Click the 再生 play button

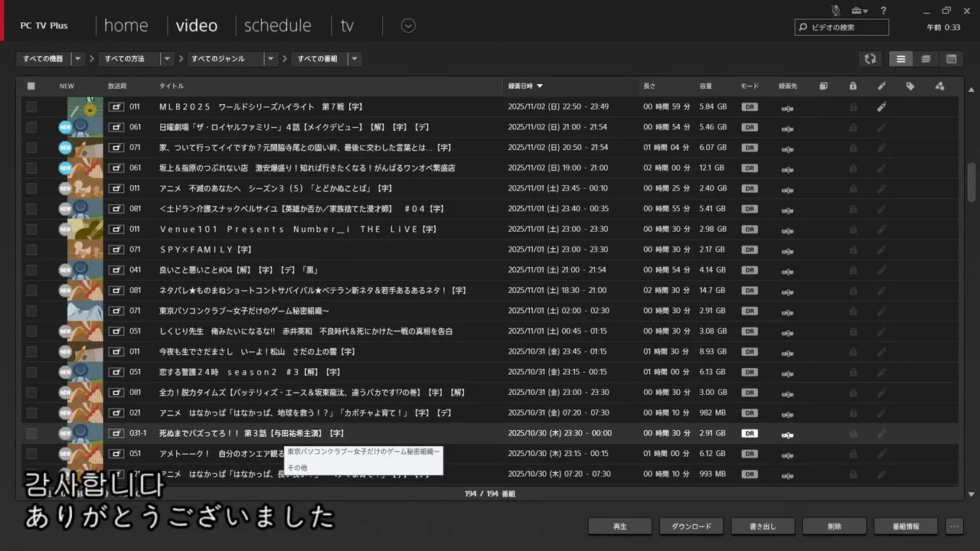click(620, 527)
